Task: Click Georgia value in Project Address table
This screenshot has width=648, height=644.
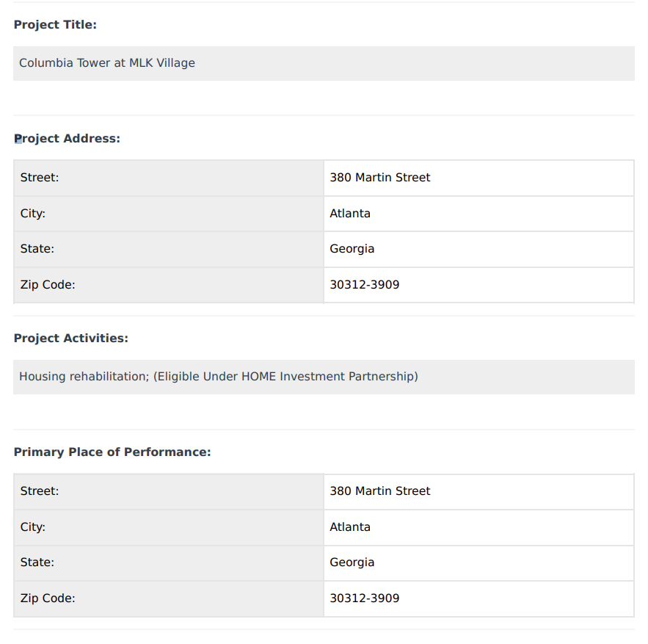Action: click(352, 249)
